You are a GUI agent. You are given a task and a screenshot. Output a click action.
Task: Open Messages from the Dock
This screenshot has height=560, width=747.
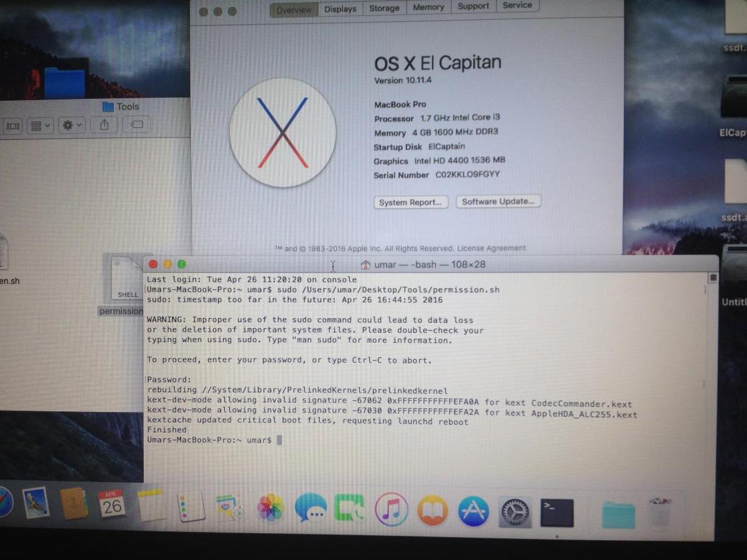pos(310,508)
